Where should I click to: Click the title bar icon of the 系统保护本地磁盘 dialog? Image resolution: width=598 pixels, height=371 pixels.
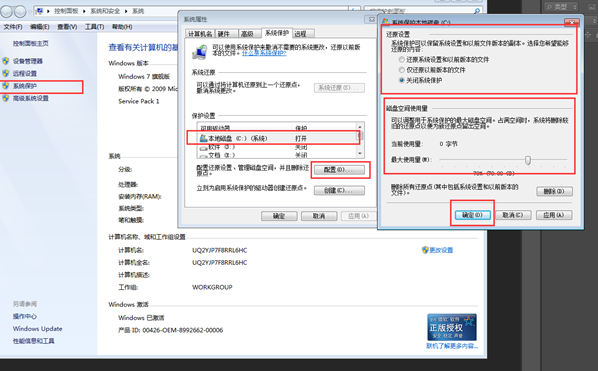click(x=385, y=22)
